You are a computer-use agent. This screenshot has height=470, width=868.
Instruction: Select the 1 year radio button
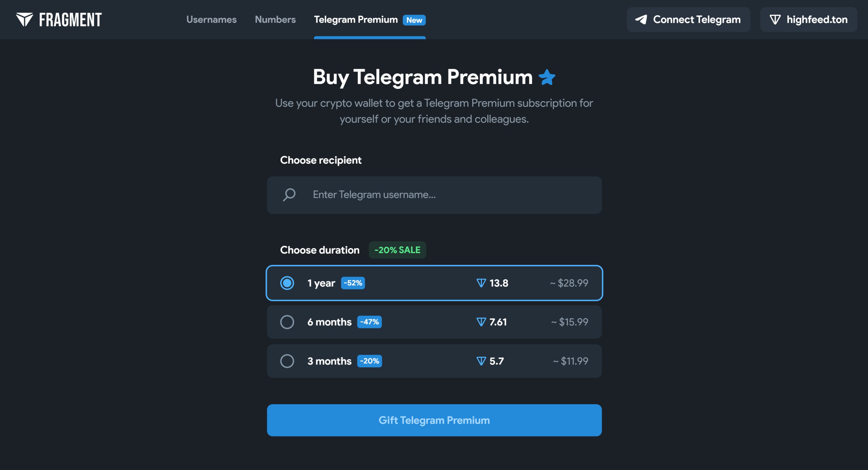pyautogui.click(x=287, y=283)
